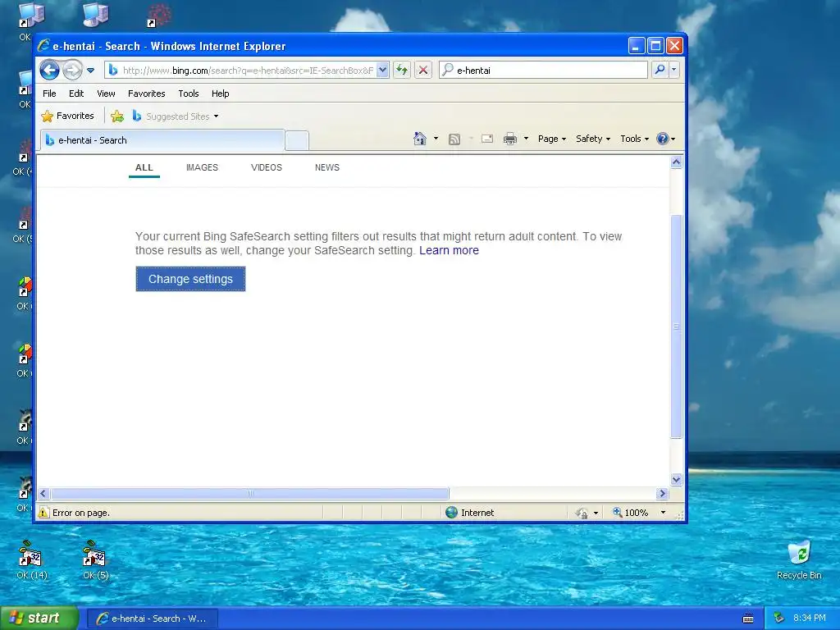
Task: Open the Edit menu
Action: pyautogui.click(x=76, y=94)
